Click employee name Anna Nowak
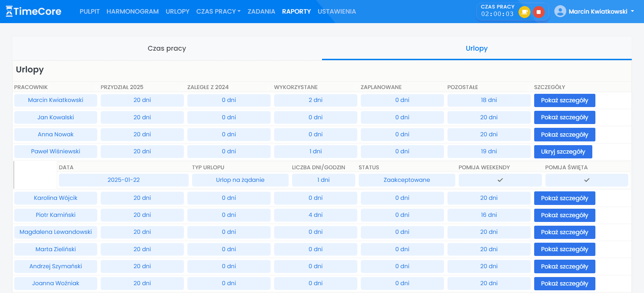This screenshot has width=644, height=293. (x=56, y=134)
